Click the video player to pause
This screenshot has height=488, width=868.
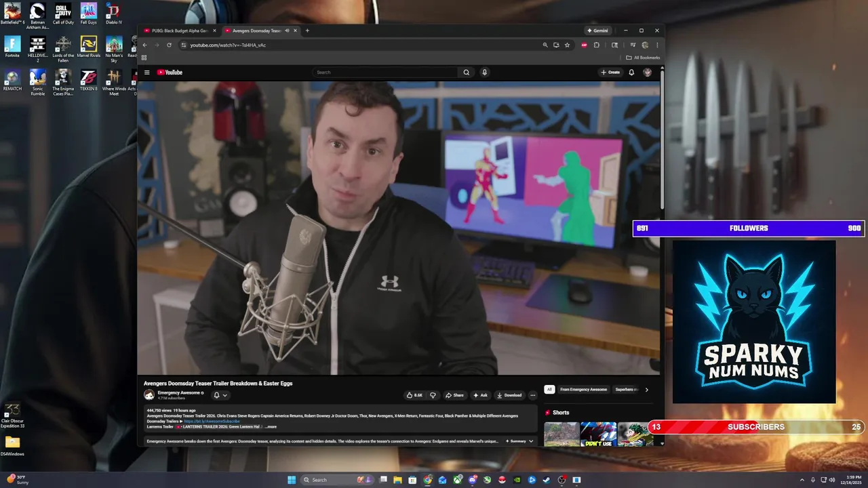[x=398, y=228]
